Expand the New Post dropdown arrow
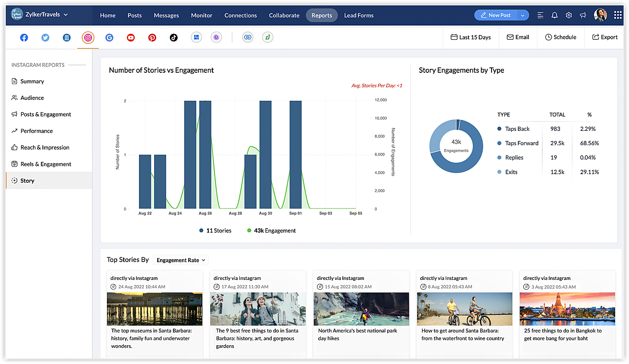This screenshot has height=364, width=629. coord(522,15)
